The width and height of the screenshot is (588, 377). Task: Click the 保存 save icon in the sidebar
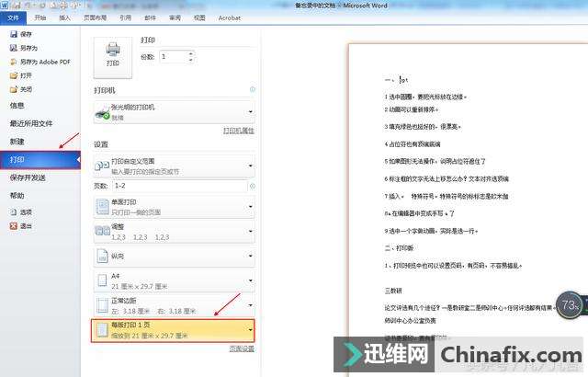(14, 34)
